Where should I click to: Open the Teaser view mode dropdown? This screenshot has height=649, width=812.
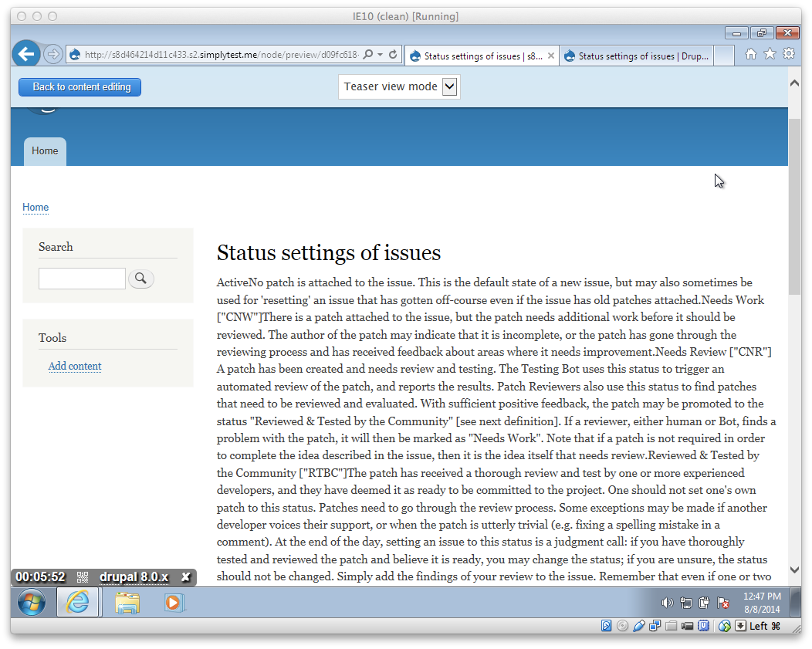click(399, 86)
